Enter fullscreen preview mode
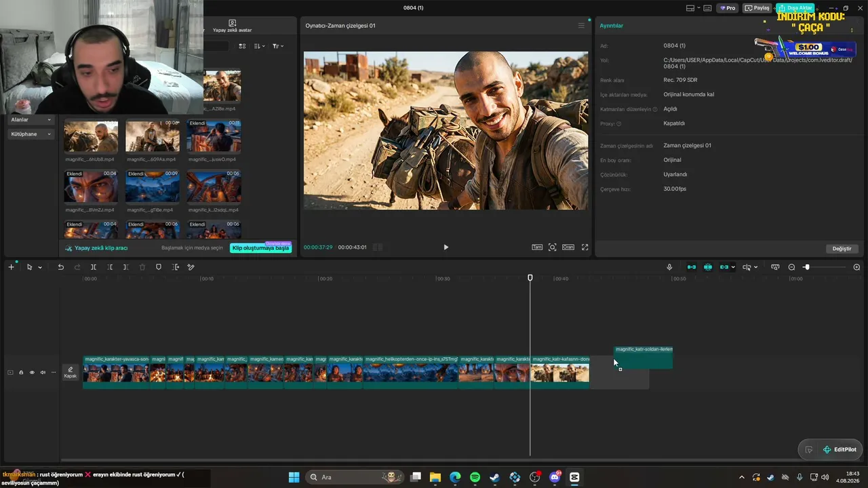Viewport: 868px width, 488px height. coord(585,247)
